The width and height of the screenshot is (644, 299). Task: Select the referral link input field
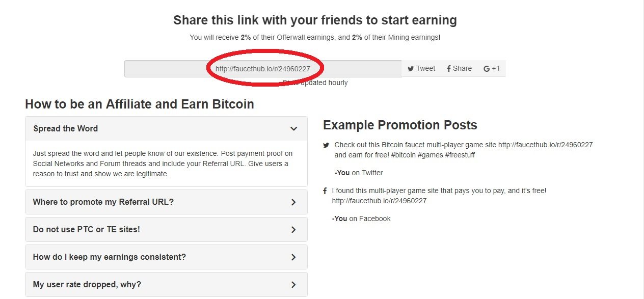pos(262,69)
